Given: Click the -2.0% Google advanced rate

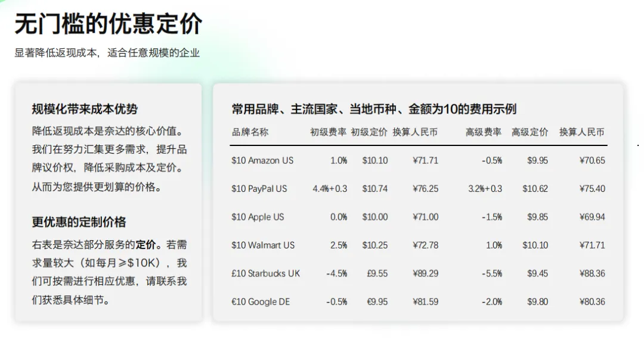Looking at the screenshot, I should (492, 302).
